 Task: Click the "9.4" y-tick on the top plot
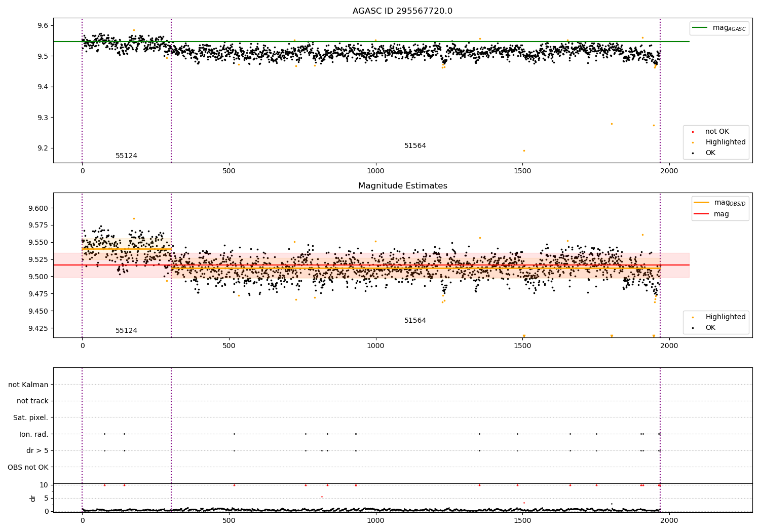[x=43, y=87]
